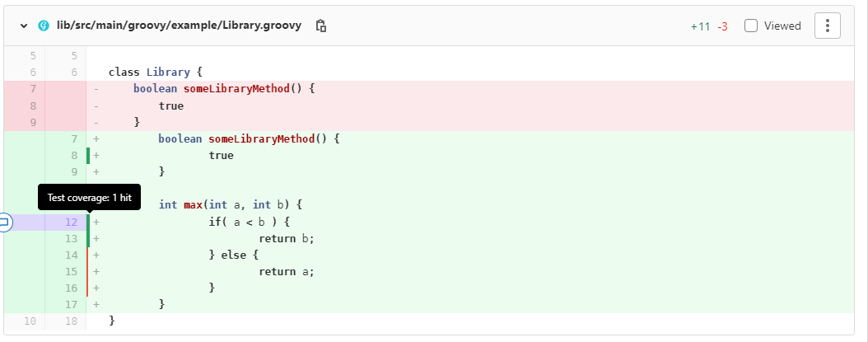The width and height of the screenshot is (868, 342).
Task: Click the '} else {' code line
Action: pyautogui.click(x=234, y=255)
